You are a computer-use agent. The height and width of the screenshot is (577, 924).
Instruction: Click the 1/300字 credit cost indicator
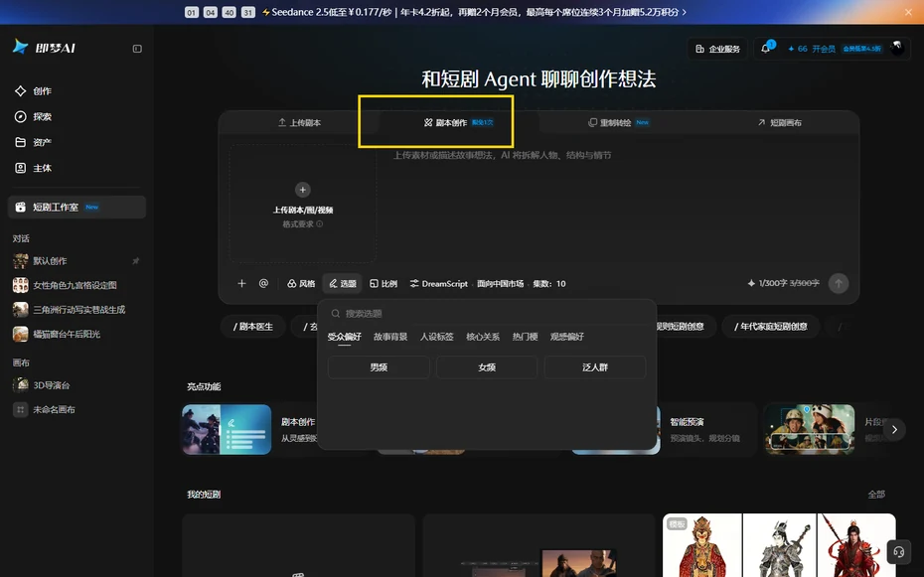(783, 283)
